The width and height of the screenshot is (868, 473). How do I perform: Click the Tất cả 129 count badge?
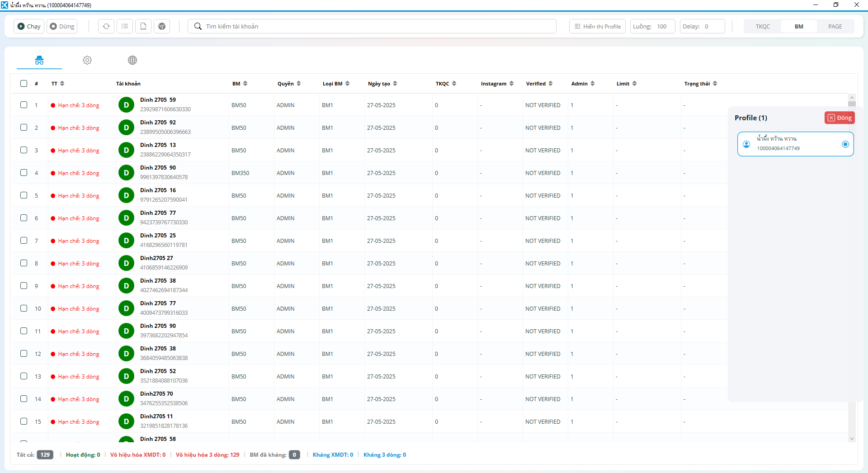coord(45,455)
